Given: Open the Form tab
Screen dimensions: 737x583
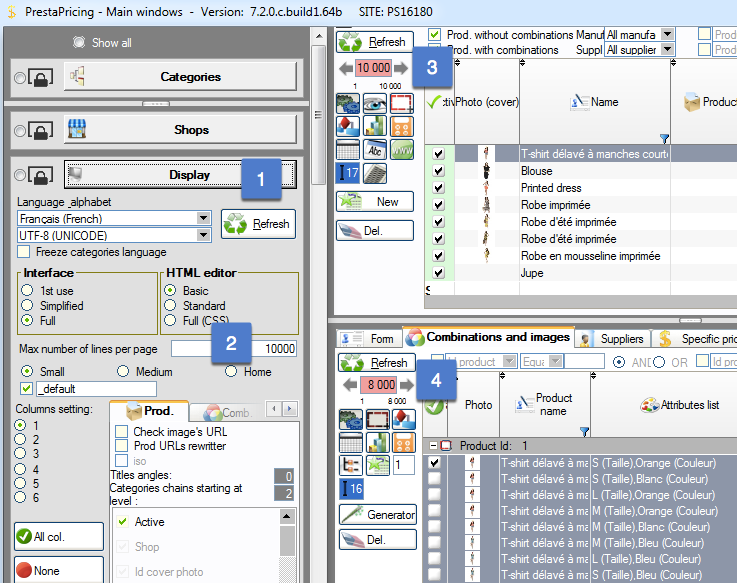Looking at the screenshot, I should (369, 338).
